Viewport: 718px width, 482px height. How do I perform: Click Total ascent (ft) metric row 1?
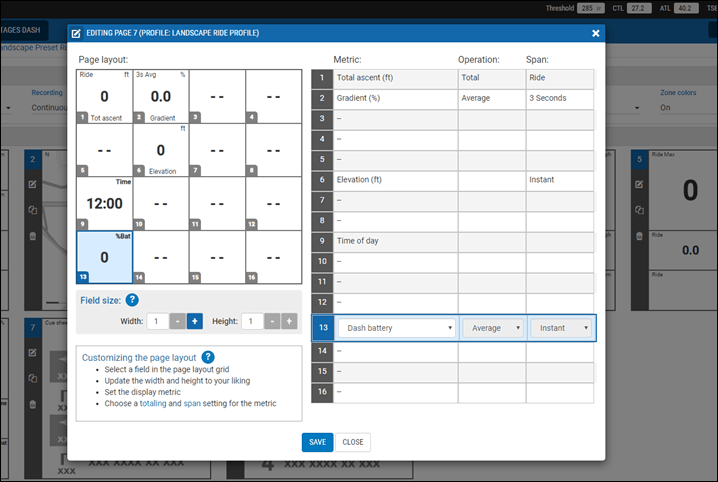(x=395, y=78)
